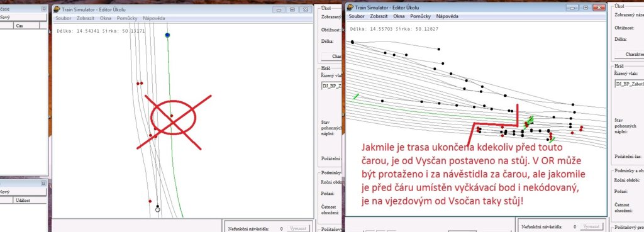Click Nefunkční návěstidla label in right editor

[541, 227]
